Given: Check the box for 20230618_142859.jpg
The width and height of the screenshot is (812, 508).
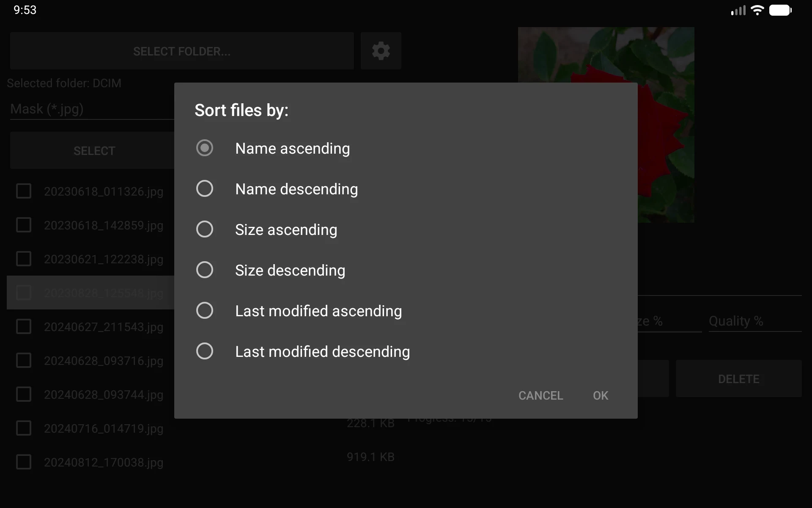Looking at the screenshot, I should coord(24,225).
